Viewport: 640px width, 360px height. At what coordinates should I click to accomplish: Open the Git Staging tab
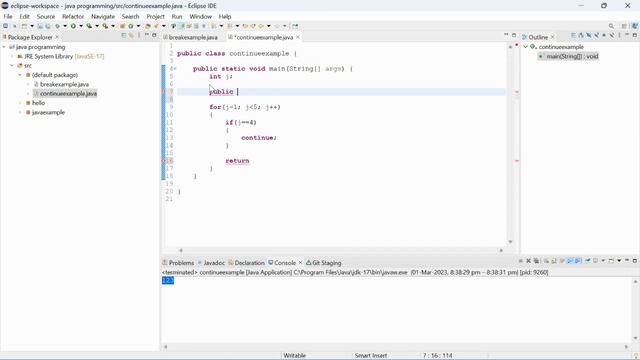(324, 263)
